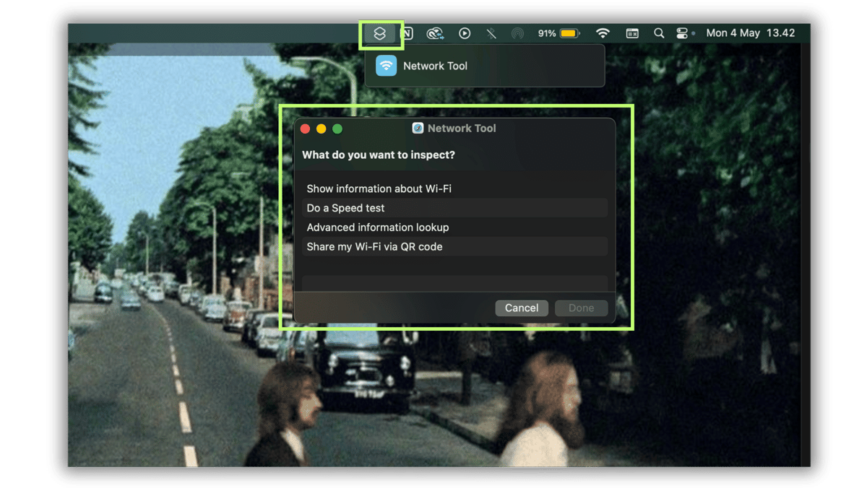The height and width of the screenshot is (504, 867).
Task: Click the window-style menu bar icon beside Wi-Fi
Action: 632,33
